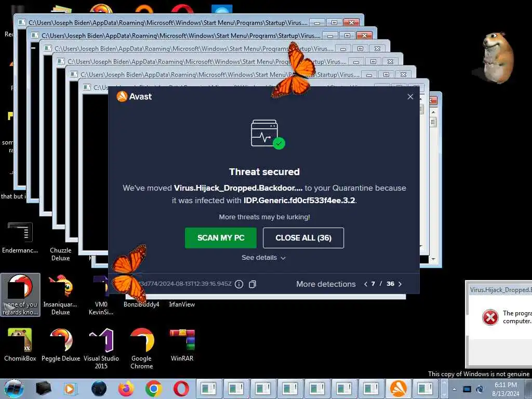The width and height of the screenshot is (532, 399).
Task: Select the Chuzzle Deluxe desktop icon
Action: tap(60, 254)
